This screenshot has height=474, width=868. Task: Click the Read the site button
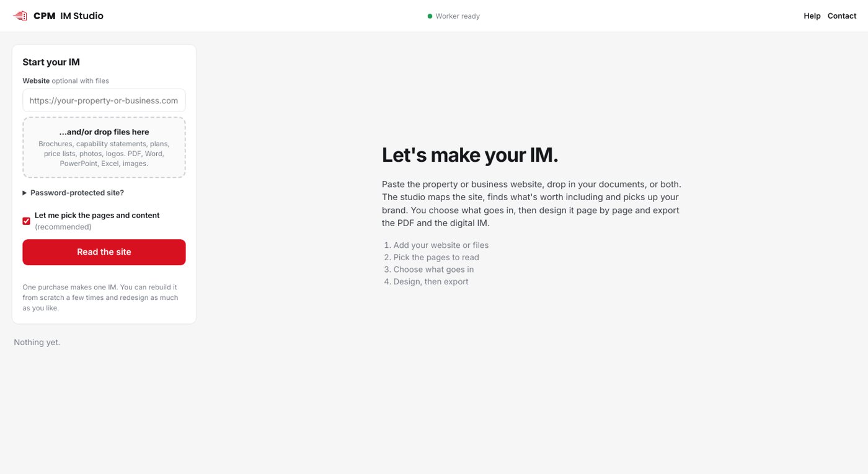pyautogui.click(x=104, y=252)
